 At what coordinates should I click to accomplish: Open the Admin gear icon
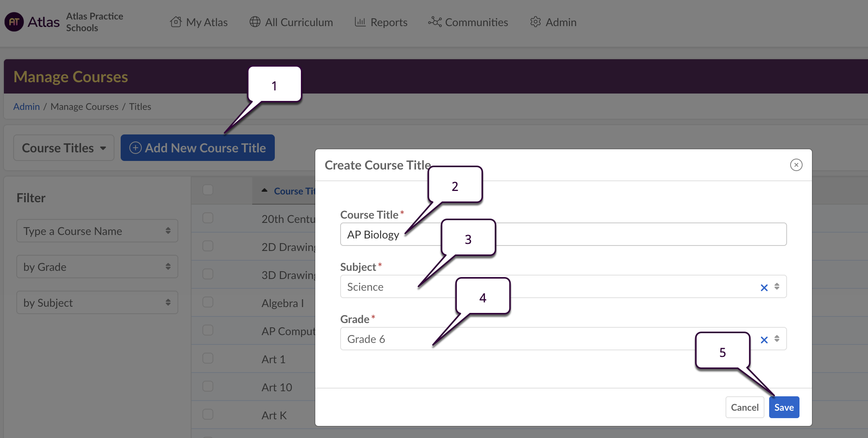pyautogui.click(x=536, y=22)
